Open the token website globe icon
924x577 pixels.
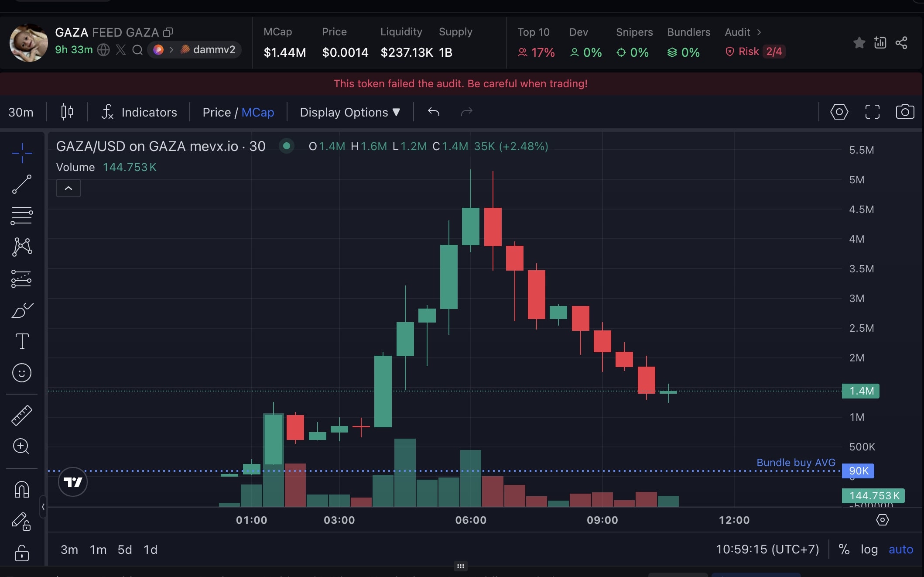(x=103, y=50)
